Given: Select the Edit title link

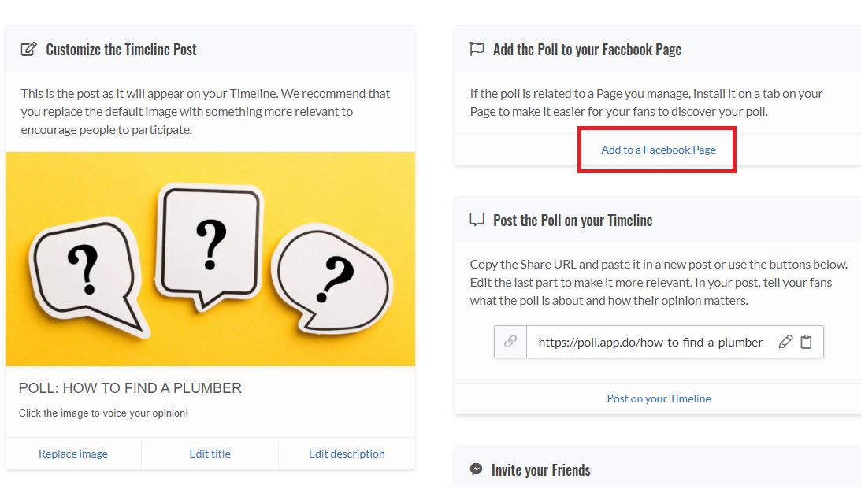Looking at the screenshot, I should (210, 454).
